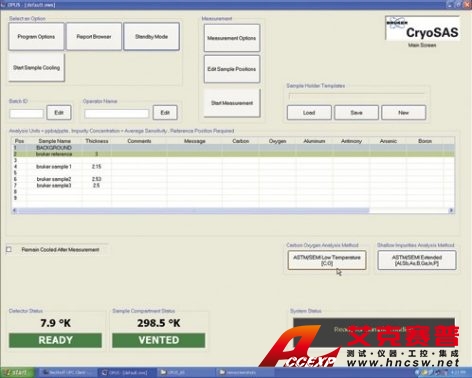Image resolution: width=472 pixels, height=378 pixels.
Task: Edit the Batch ID
Action: point(59,113)
